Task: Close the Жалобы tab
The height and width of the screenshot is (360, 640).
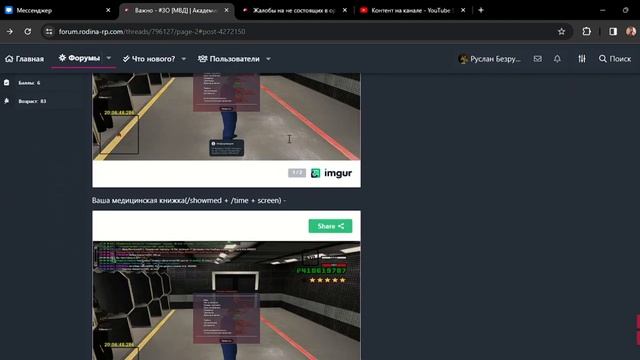Action: [344, 10]
